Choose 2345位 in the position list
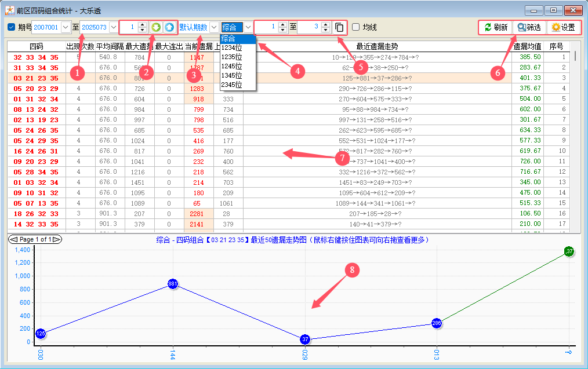This screenshot has height=369, width=588. coord(231,85)
